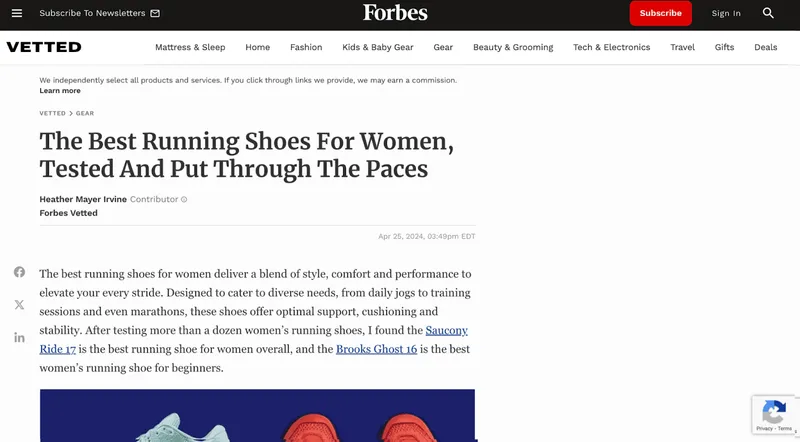
Task: Open the Brooks Ghost 16 link
Action: [376, 349]
